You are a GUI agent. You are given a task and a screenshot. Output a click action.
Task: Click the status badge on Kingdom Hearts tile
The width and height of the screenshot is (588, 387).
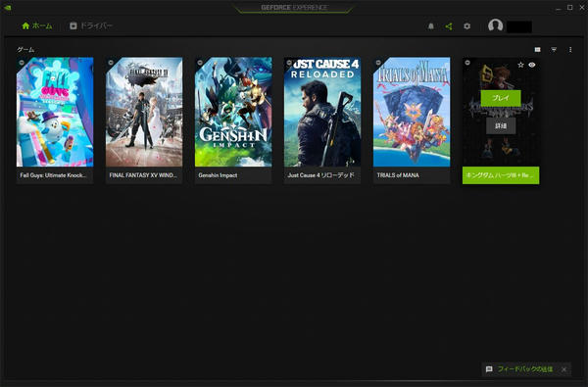(x=467, y=63)
